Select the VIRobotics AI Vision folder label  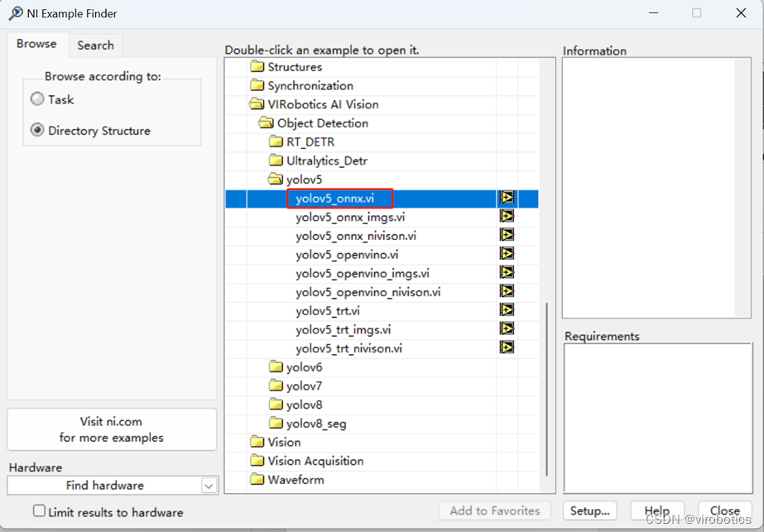tap(323, 104)
